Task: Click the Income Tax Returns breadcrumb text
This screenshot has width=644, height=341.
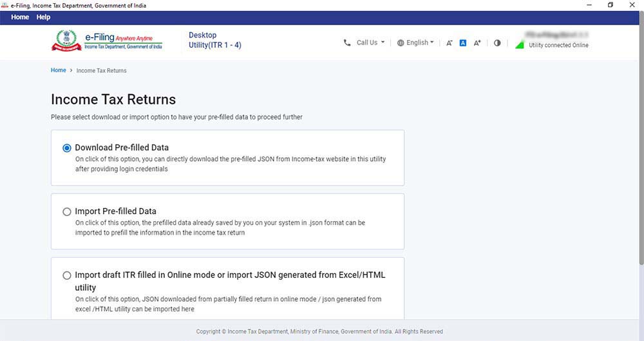Action: pos(101,70)
